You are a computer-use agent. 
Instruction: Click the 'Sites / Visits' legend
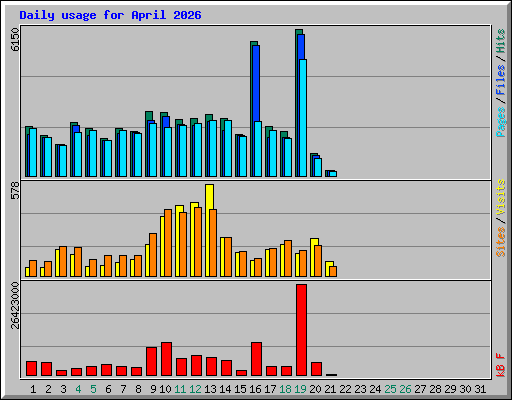coord(500,218)
